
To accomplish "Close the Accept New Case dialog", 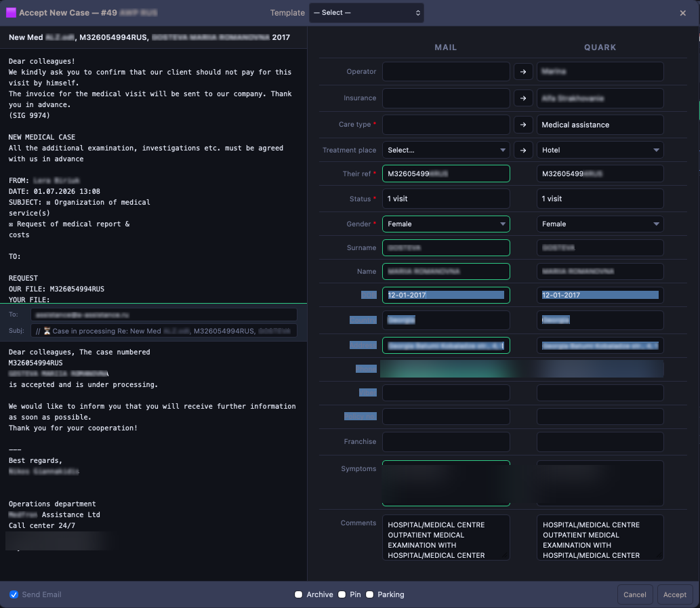I will click(x=682, y=13).
